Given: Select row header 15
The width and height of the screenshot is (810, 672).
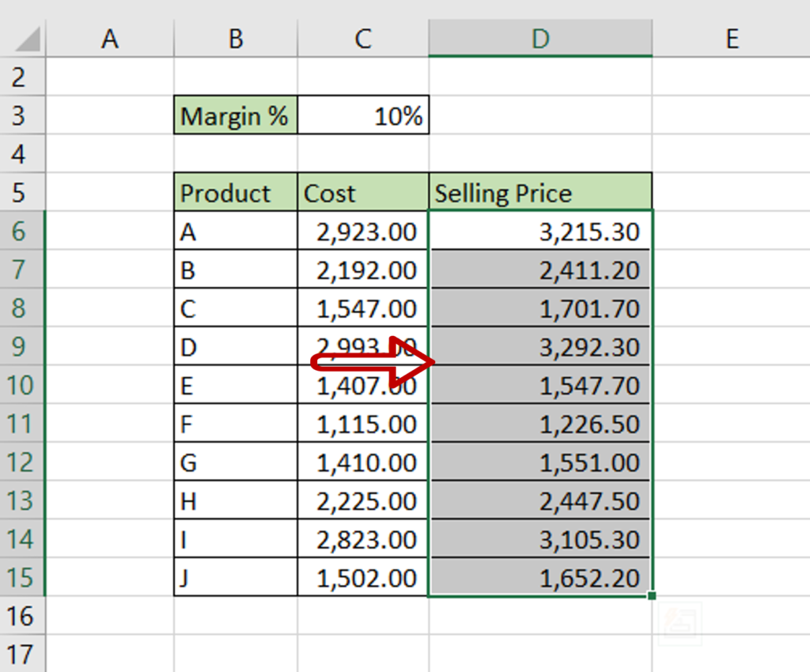Looking at the screenshot, I should click(x=22, y=578).
